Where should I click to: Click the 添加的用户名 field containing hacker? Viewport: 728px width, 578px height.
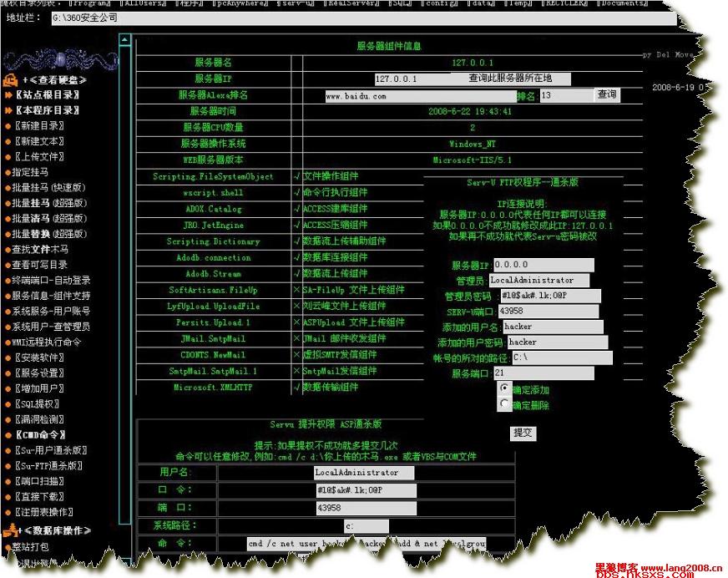553,327
